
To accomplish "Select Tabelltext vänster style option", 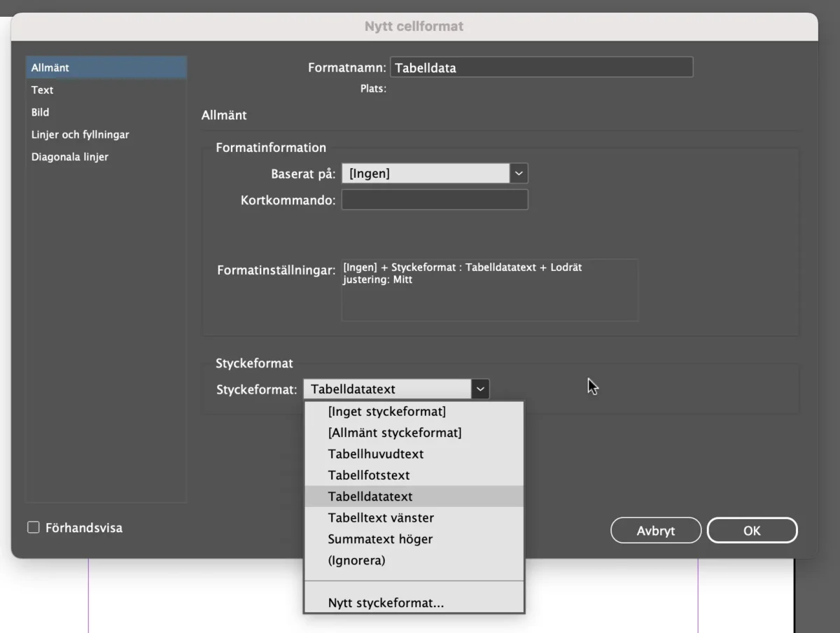I will (x=381, y=517).
